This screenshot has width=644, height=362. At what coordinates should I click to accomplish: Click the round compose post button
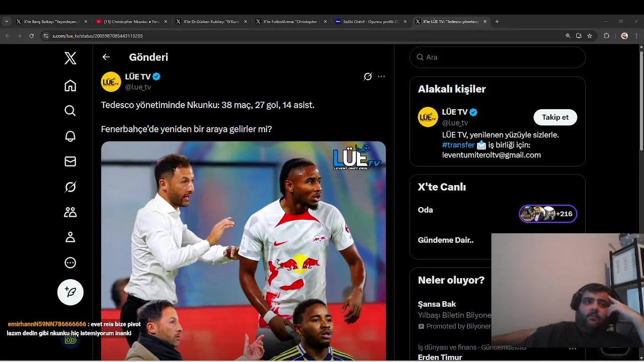[70, 292]
